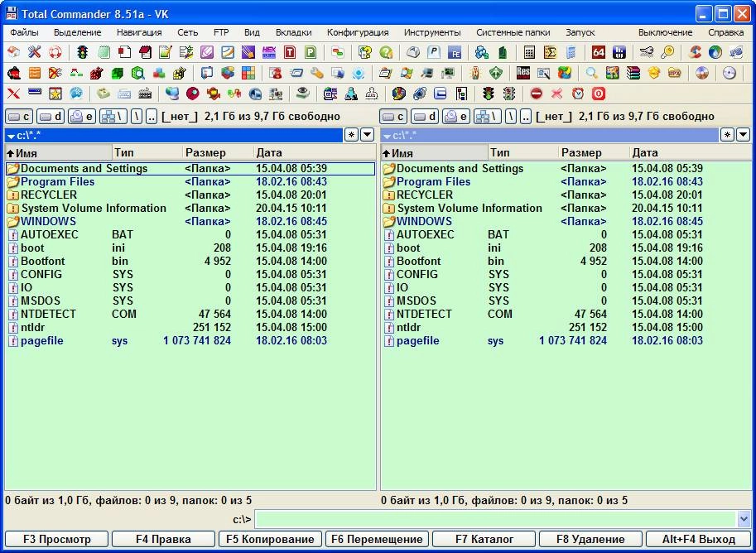Viewport: 756px width, 553px height.
Task: Click the green P toolbar icon
Action: (311, 52)
